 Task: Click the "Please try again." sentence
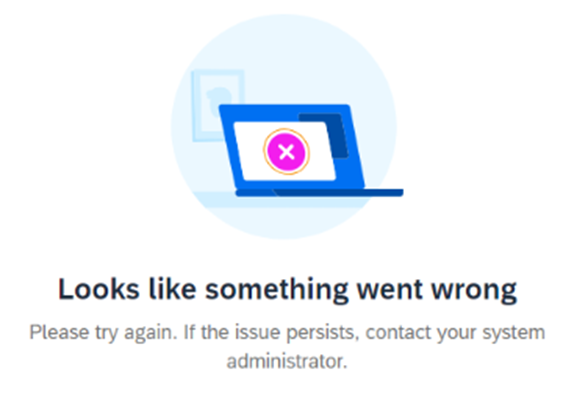[x=103, y=333]
